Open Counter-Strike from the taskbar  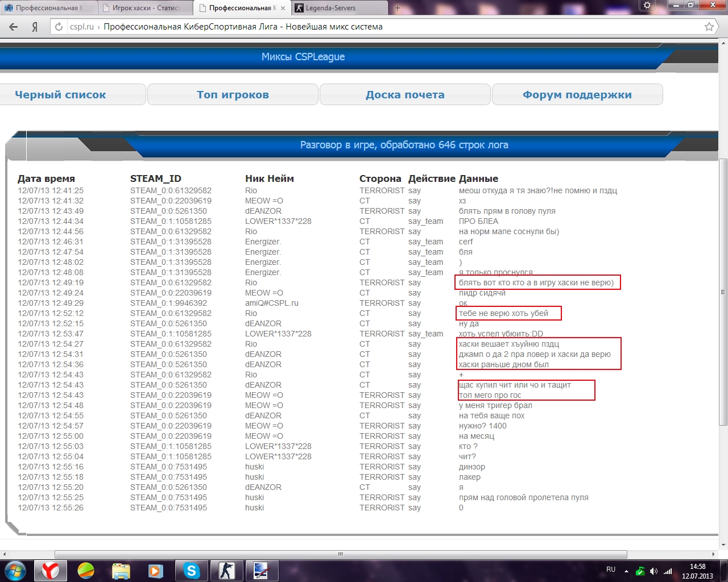coord(227,571)
